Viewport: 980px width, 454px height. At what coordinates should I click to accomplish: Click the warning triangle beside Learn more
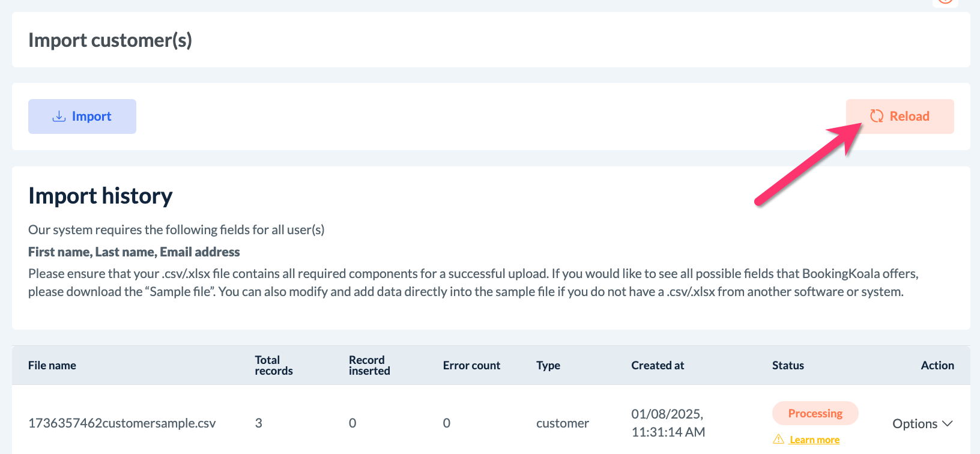(779, 439)
